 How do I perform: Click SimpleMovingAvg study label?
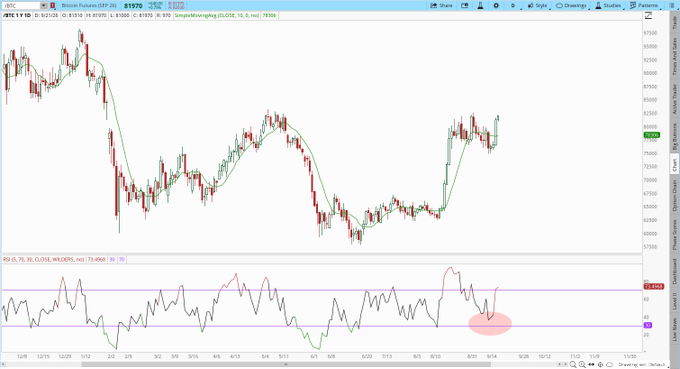217,15
